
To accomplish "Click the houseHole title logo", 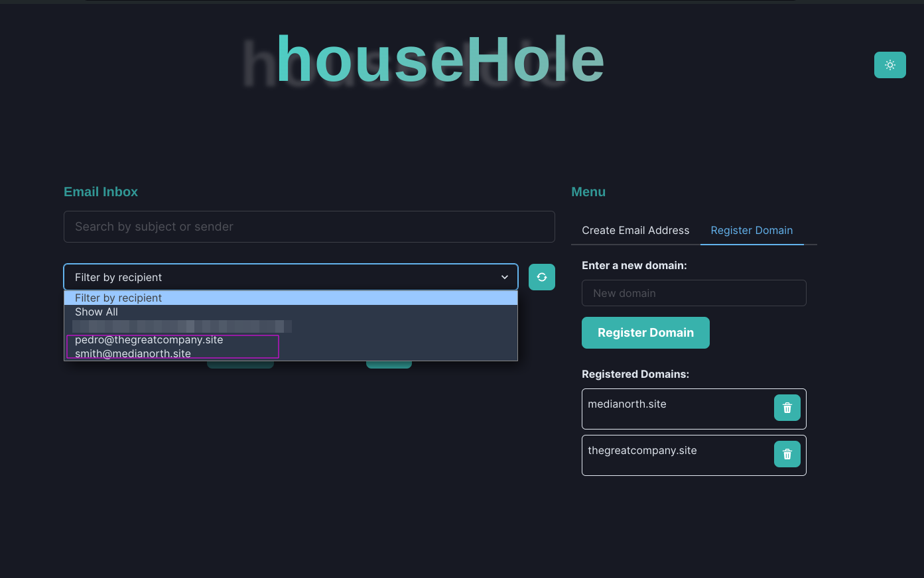I will [440, 60].
